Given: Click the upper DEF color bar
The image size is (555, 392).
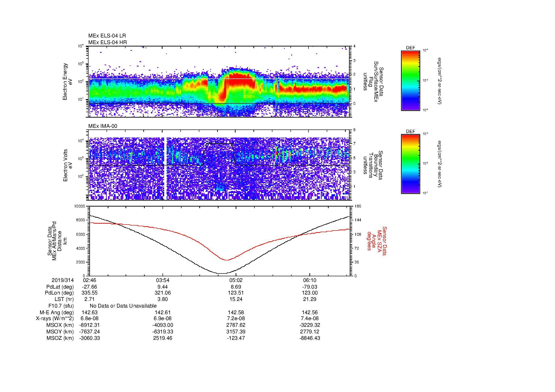Looking at the screenshot, I should click(x=410, y=80).
